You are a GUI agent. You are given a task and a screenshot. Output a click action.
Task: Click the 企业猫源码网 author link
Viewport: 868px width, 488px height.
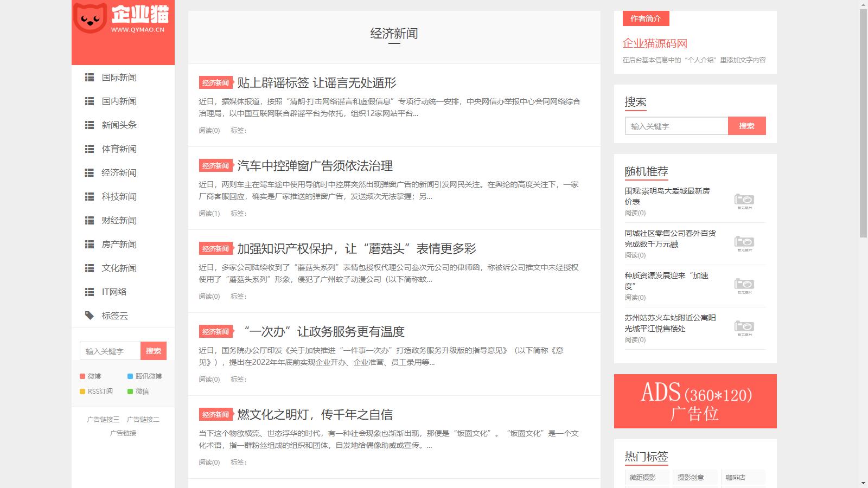click(655, 43)
